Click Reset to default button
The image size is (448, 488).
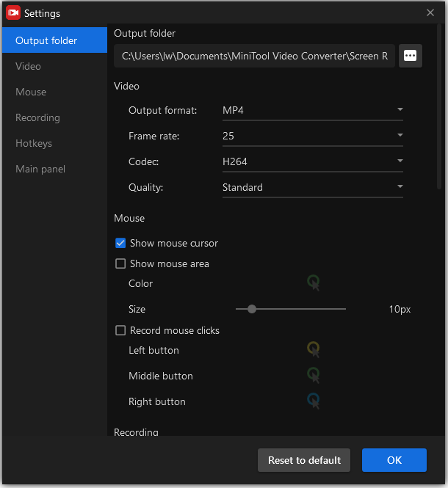pos(304,460)
